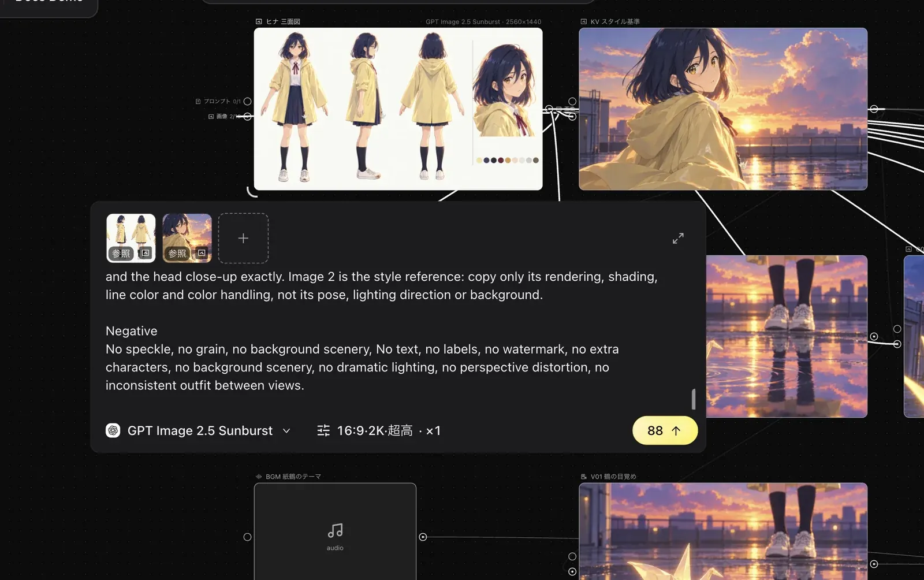
Task: Open the legs and puddle reflection image node
Action: (x=787, y=336)
